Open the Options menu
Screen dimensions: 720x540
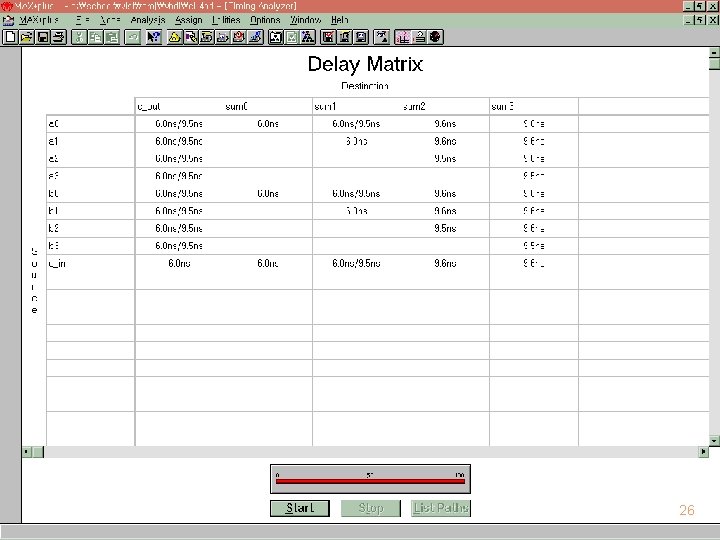[x=265, y=20]
